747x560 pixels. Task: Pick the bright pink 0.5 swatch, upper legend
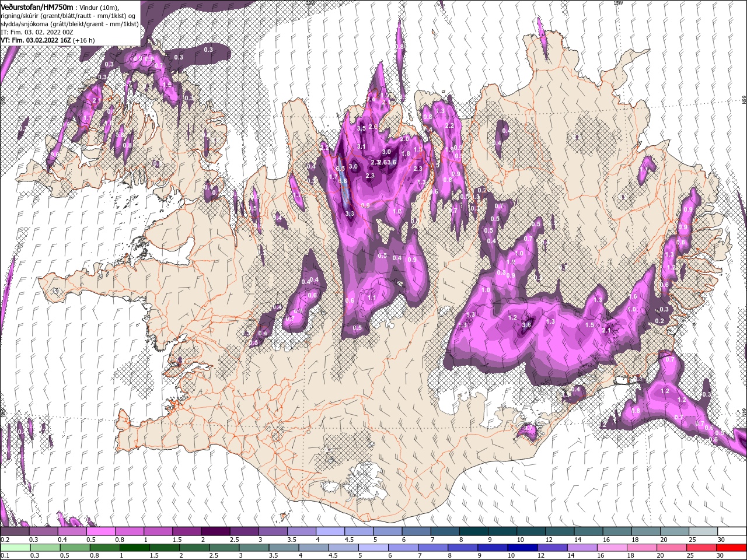pos(101,531)
